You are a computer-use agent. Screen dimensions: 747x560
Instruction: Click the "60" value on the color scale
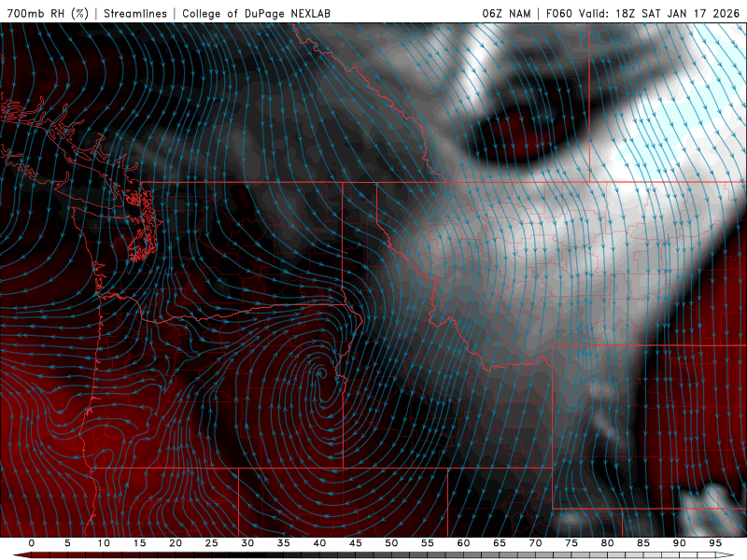(x=463, y=543)
